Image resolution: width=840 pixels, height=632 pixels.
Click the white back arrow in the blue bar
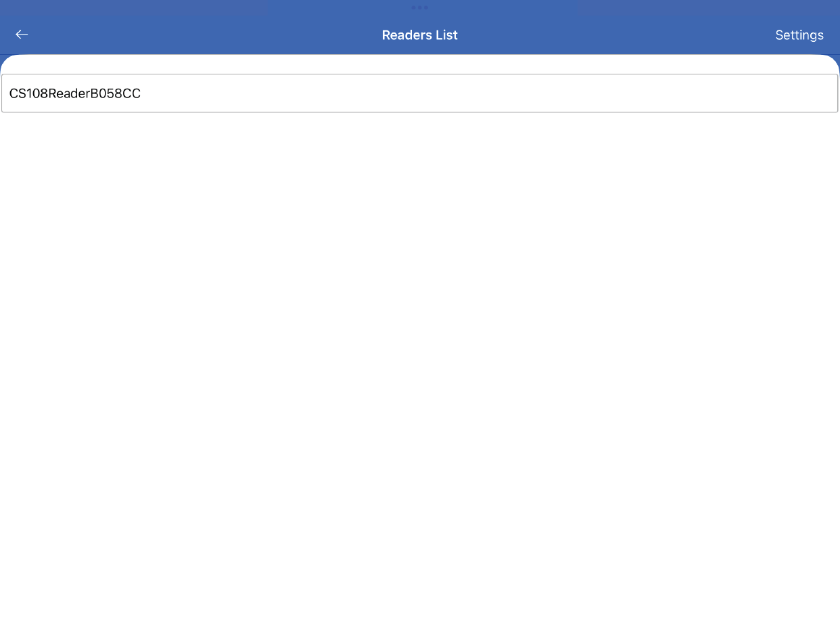(22, 35)
